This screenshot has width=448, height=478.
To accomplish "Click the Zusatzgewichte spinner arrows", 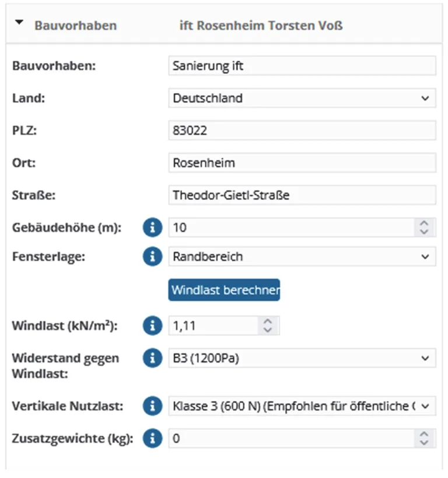I will coord(424,438).
